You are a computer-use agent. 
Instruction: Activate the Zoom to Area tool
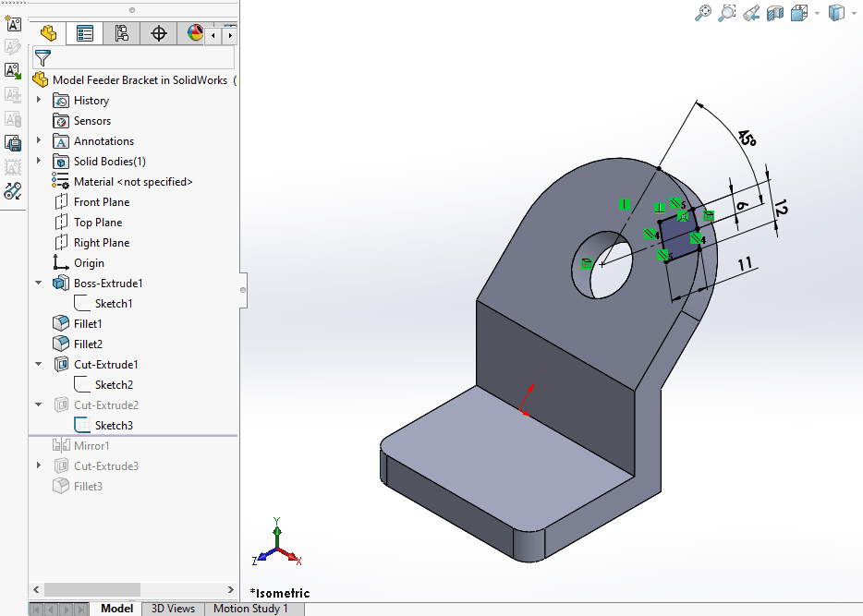727,13
